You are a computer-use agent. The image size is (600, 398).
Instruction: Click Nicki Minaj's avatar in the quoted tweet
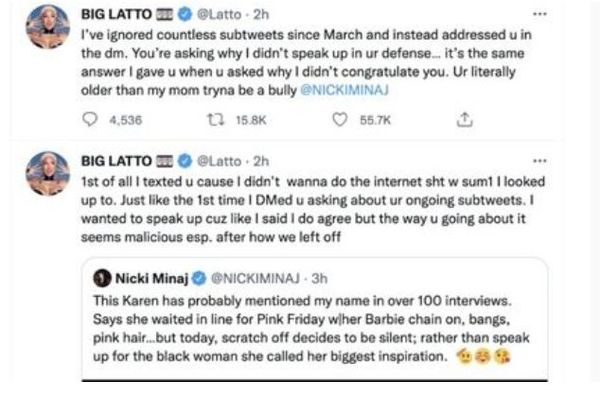[x=102, y=278]
